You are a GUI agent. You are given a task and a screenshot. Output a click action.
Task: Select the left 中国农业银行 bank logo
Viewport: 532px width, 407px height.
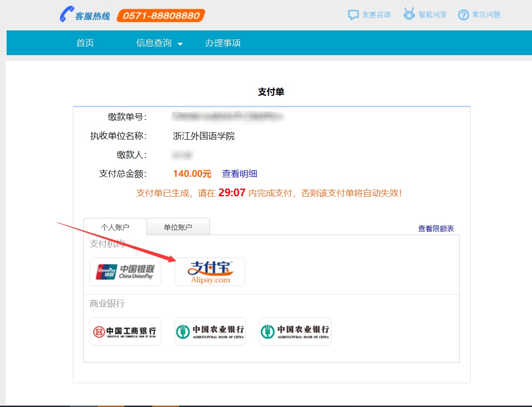pos(210,331)
